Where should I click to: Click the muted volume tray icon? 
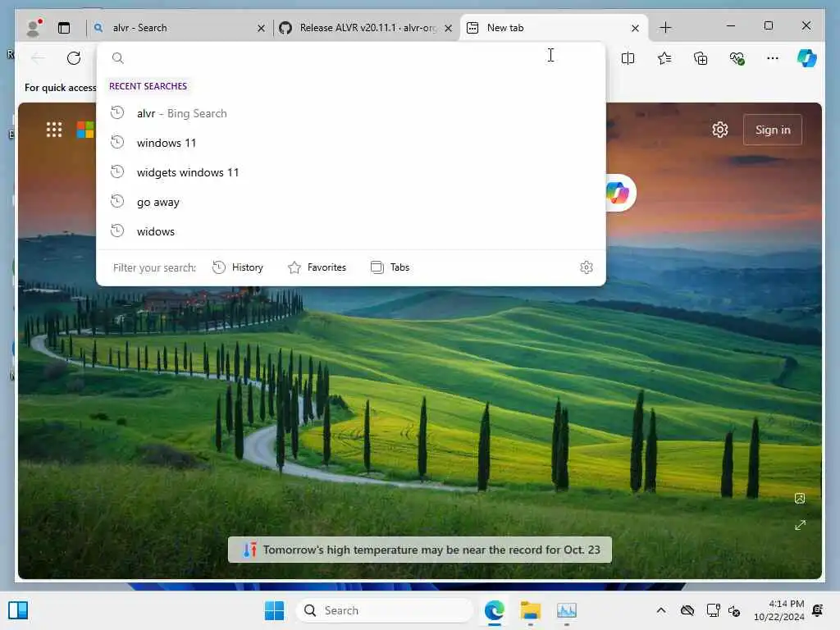coord(734,610)
